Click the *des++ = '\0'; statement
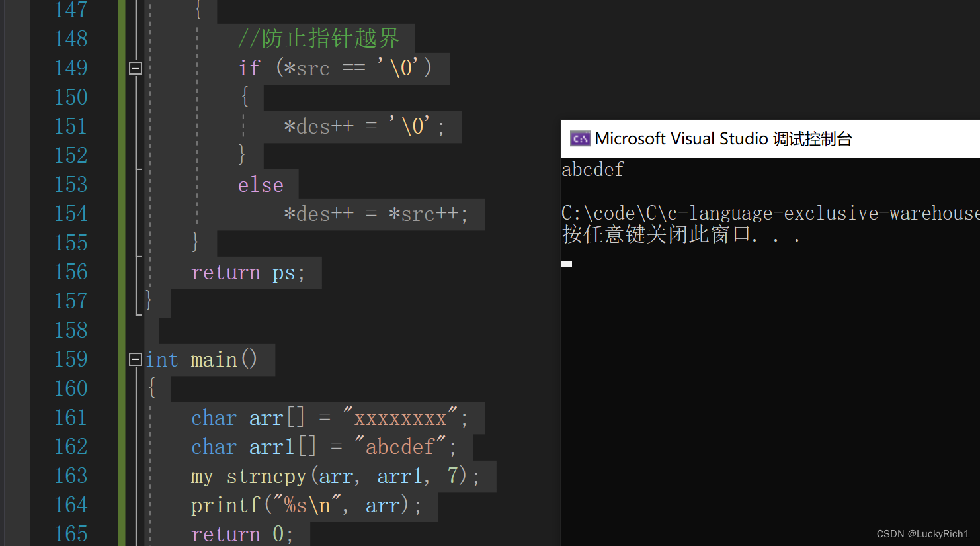This screenshot has height=546, width=980. tap(364, 126)
